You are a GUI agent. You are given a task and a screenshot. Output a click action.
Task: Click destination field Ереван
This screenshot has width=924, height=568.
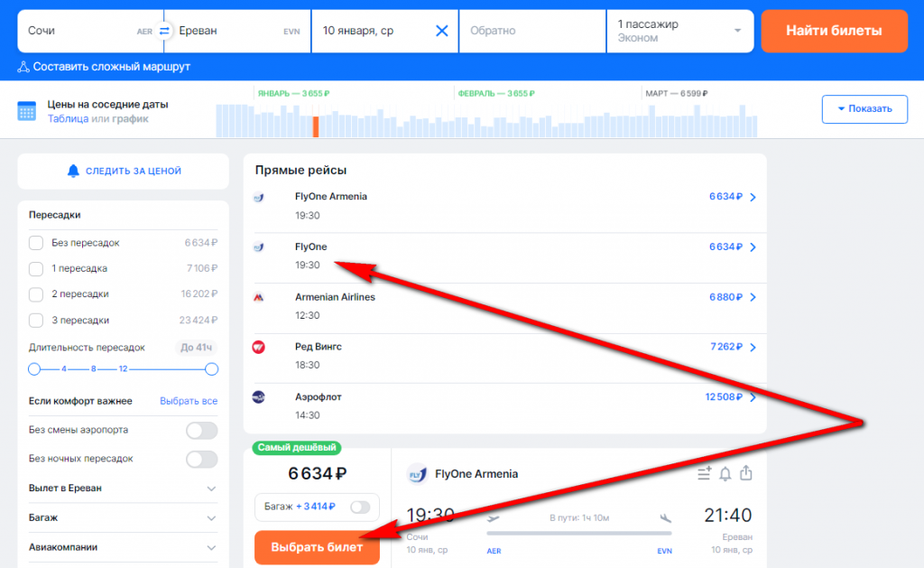pos(238,32)
